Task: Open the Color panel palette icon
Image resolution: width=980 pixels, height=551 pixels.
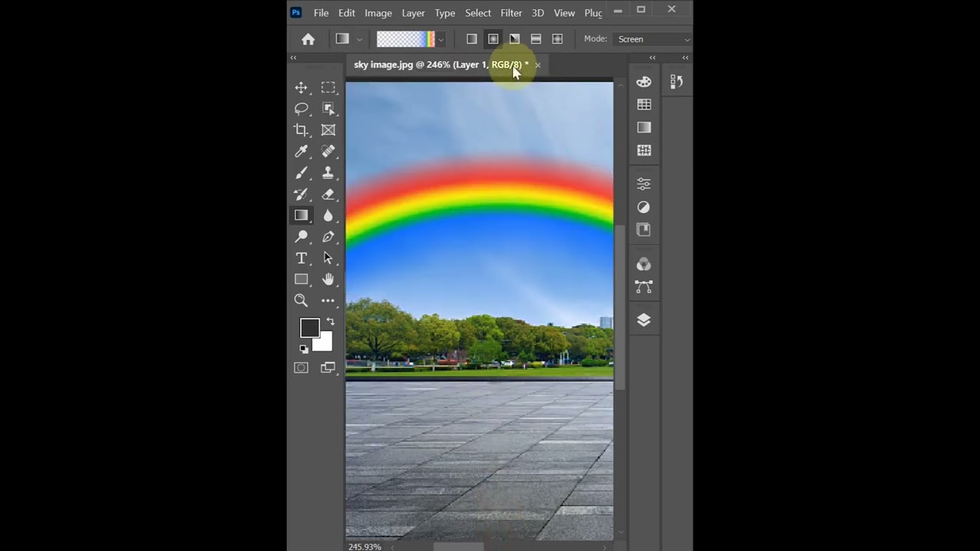Action: 644,82
